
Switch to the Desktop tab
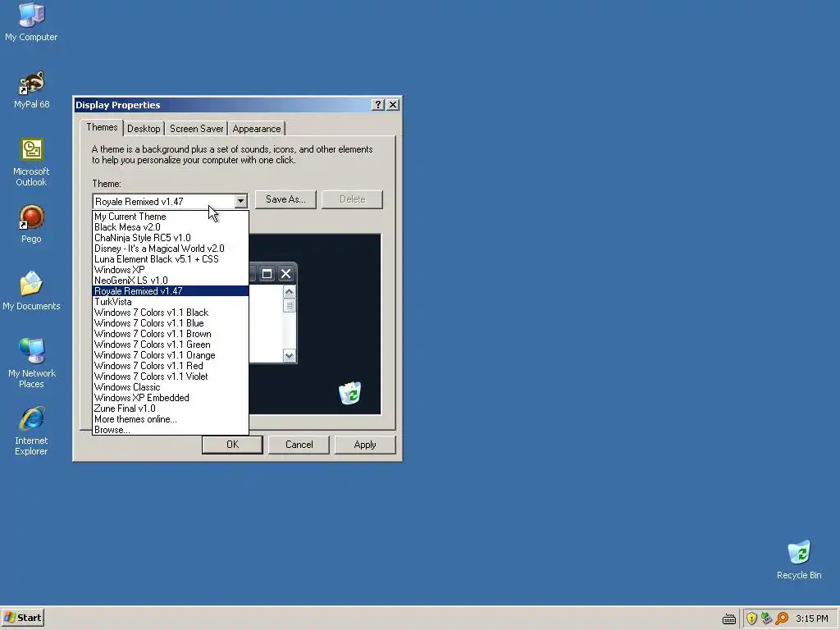(x=144, y=129)
